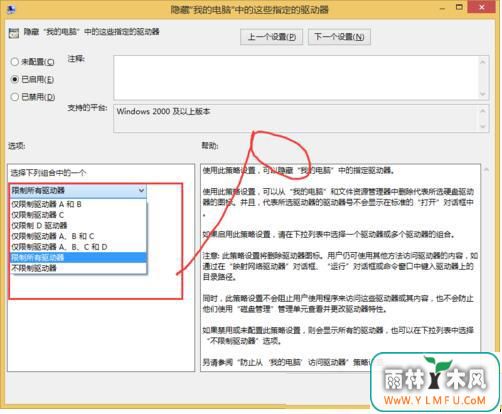
Task: Click the policy setting icon beside the title
Action: 14,33
